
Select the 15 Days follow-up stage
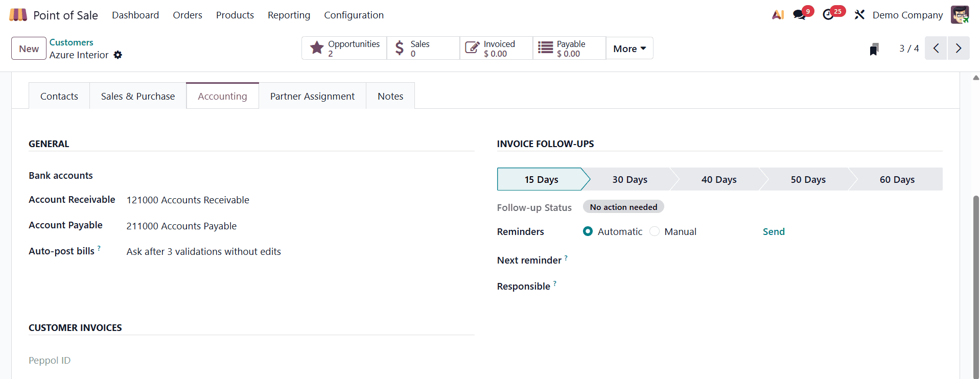coord(542,179)
